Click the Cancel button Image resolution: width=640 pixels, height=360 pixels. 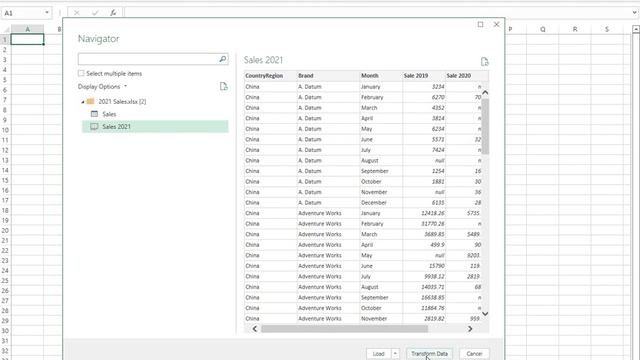pyautogui.click(x=474, y=353)
